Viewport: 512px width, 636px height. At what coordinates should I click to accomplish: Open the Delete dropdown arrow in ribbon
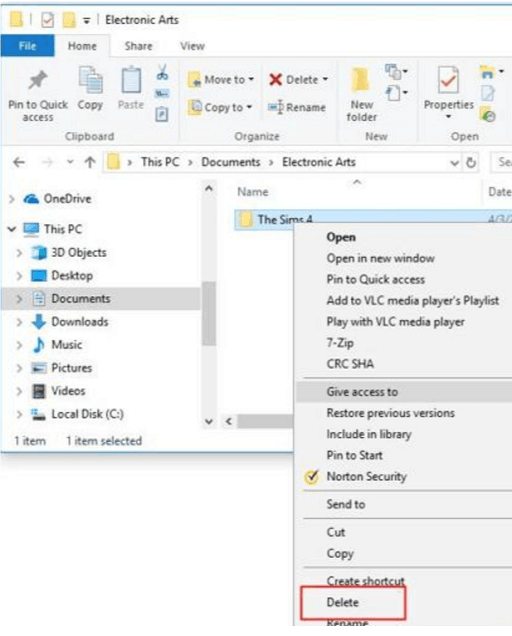tap(325, 79)
